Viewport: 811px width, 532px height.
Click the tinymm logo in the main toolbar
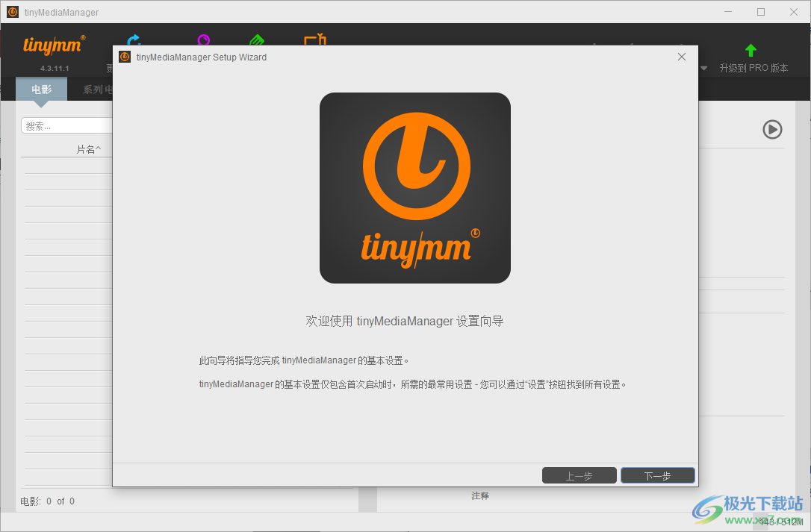(54, 45)
